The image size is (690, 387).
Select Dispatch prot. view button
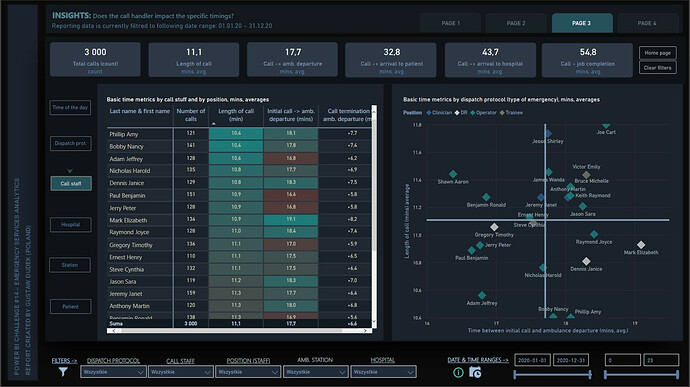(x=70, y=143)
